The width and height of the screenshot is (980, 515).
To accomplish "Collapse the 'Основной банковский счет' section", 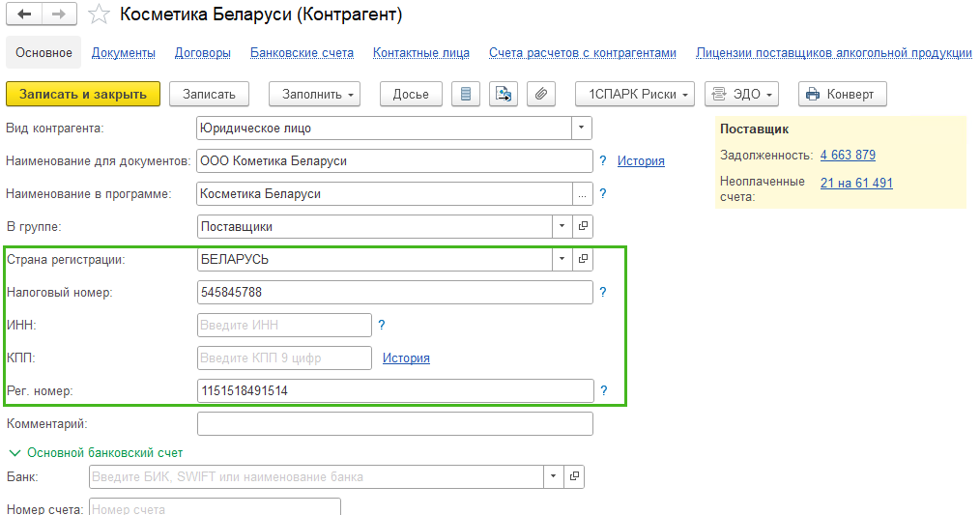I will point(14,452).
